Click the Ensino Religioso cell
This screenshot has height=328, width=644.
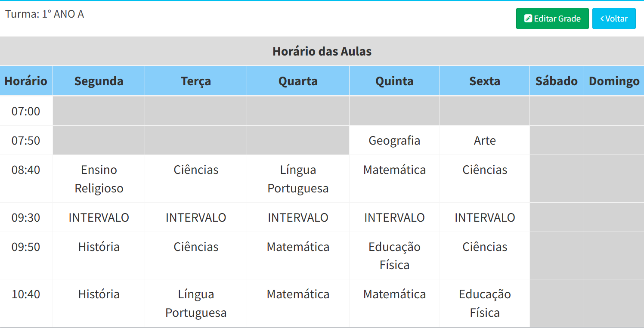99,179
